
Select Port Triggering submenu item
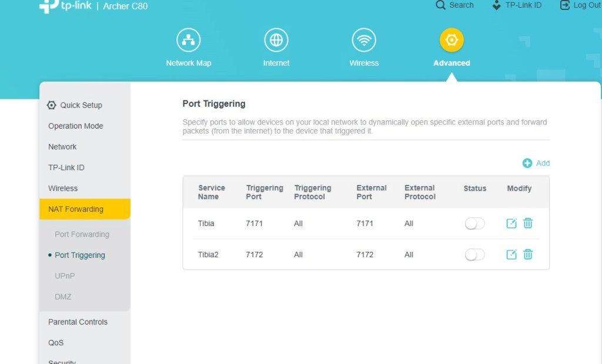pos(80,255)
